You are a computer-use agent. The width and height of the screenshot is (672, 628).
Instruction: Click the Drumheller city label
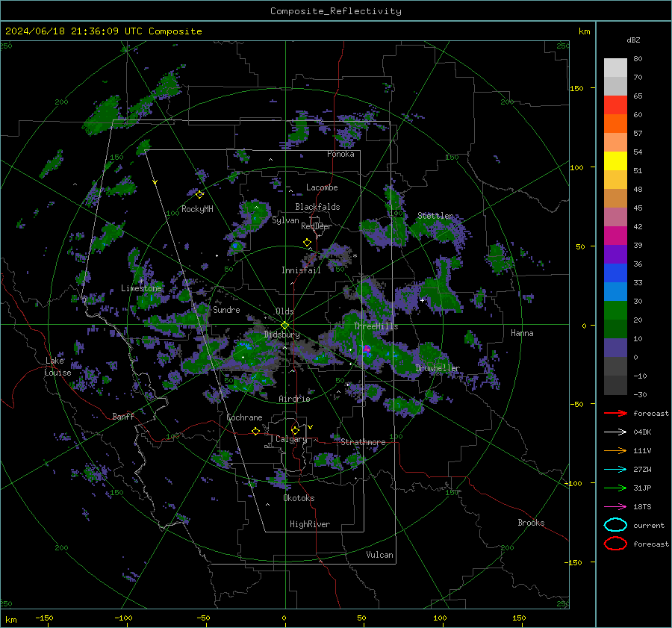point(437,368)
